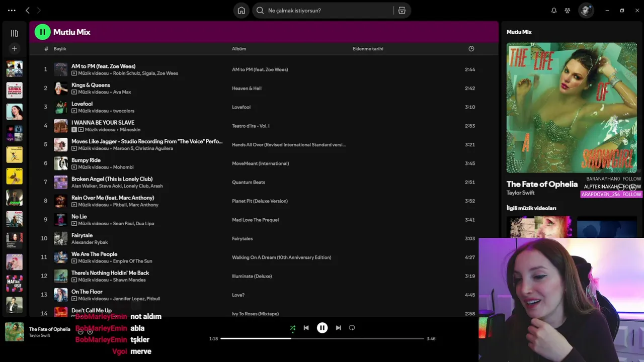Screen dimensions: 644x362
Task: Select Rain Over Me (feat. Marc Anthony)
Action: [113, 198]
